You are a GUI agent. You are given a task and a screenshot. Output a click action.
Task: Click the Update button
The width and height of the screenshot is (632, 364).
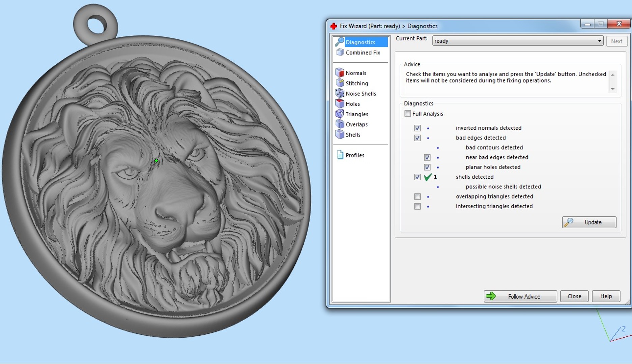click(x=589, y=222)
